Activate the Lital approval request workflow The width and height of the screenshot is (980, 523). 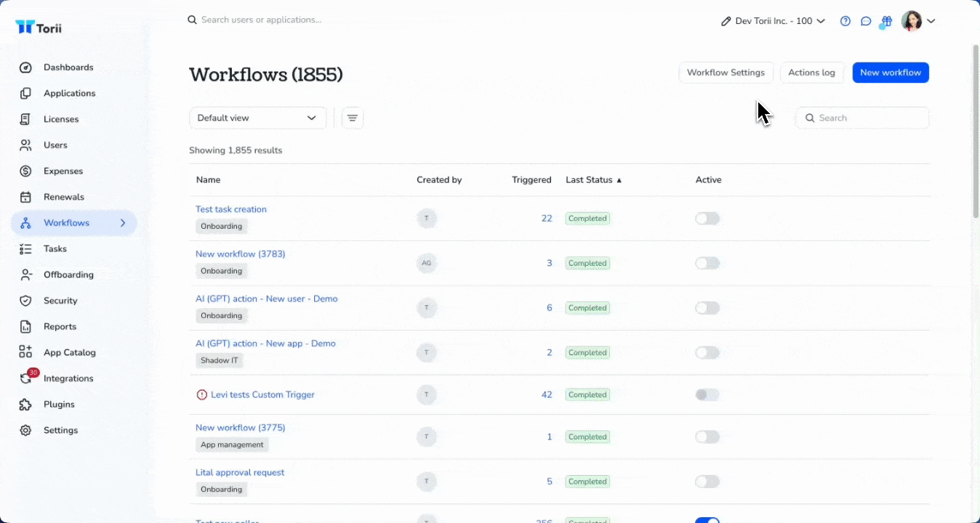[707, 482]
